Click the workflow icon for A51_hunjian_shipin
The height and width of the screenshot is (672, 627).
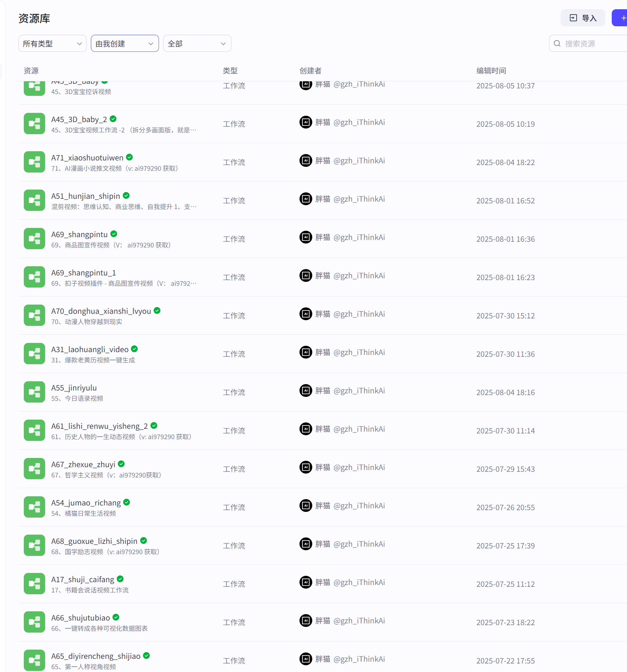[x=34, y=200]
